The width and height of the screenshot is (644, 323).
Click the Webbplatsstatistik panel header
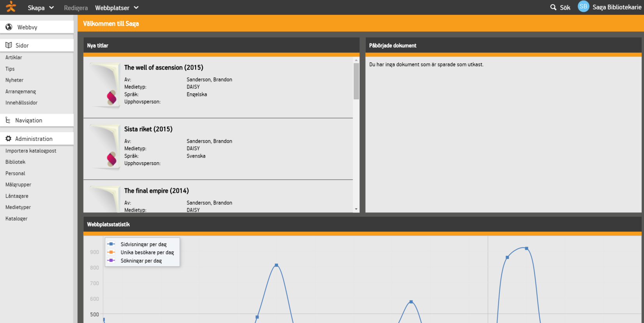point(362,224)
